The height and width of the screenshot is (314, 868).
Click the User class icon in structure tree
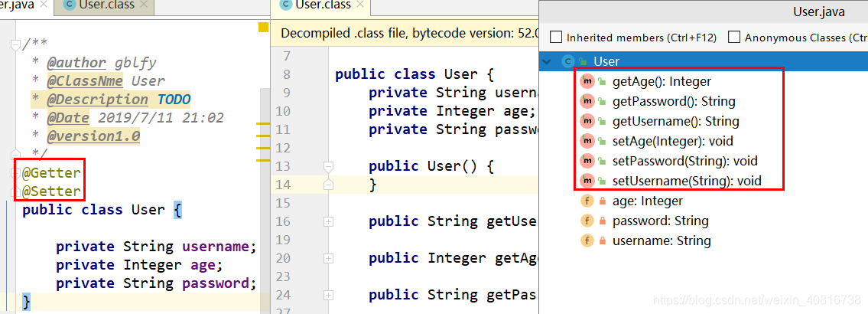click(x=567, y=61)
